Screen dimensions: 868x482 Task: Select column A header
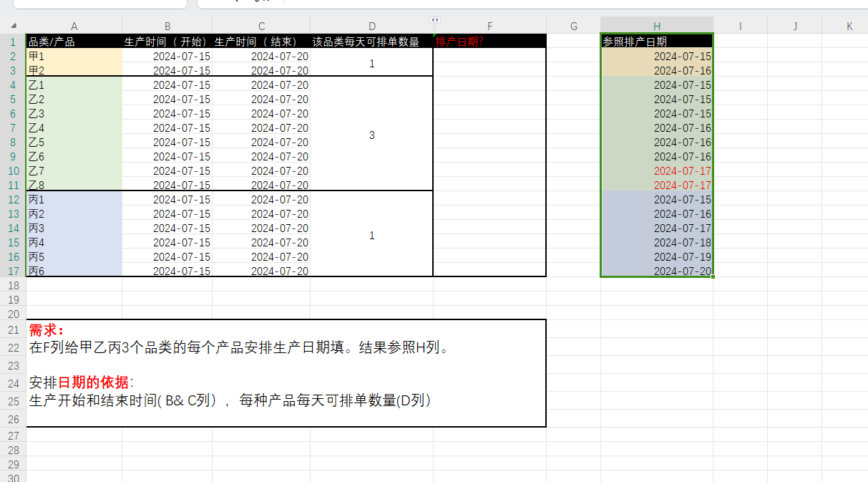pos(74,26)
